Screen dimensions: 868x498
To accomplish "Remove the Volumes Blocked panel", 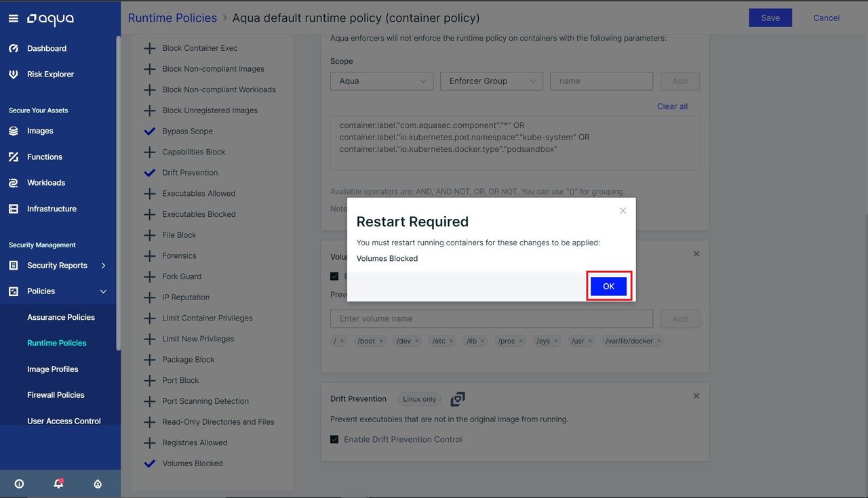I will (696, 254).
